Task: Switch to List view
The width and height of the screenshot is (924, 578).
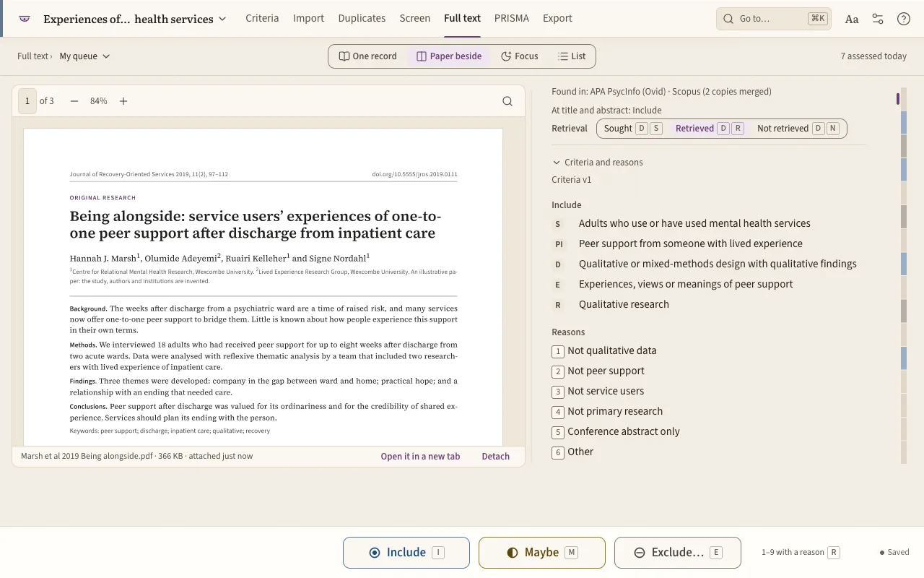Action: 572,56
